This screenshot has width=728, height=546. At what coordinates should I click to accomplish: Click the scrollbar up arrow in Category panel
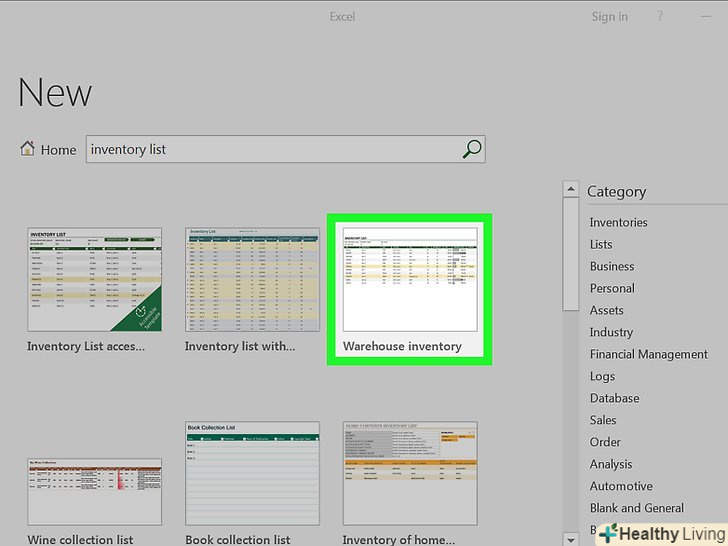point(571,189)
